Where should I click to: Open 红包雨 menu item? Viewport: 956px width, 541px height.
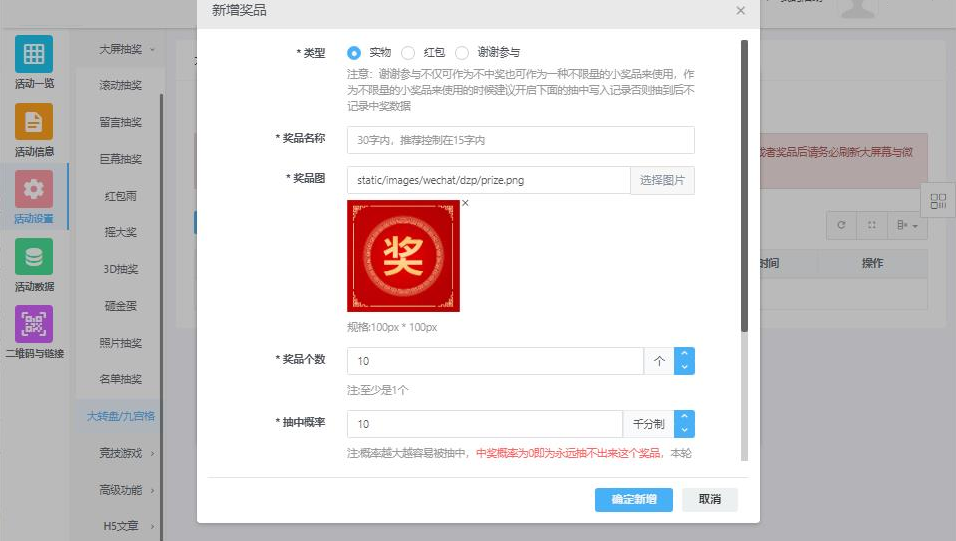point(120,196)
